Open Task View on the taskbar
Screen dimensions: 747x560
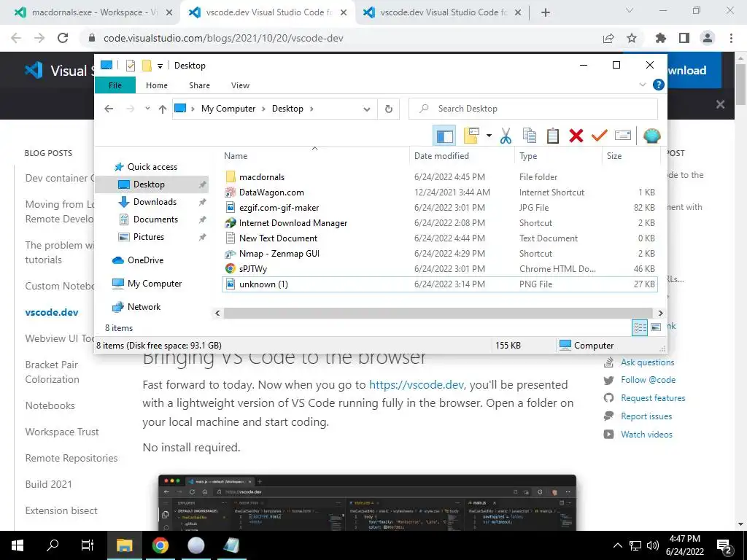tap(88, 545)
